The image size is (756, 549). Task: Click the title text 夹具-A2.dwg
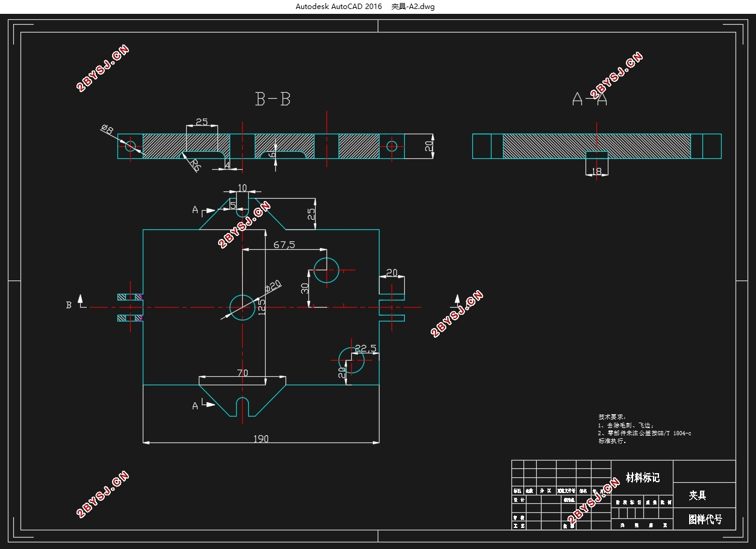click(x=413, y=7)
